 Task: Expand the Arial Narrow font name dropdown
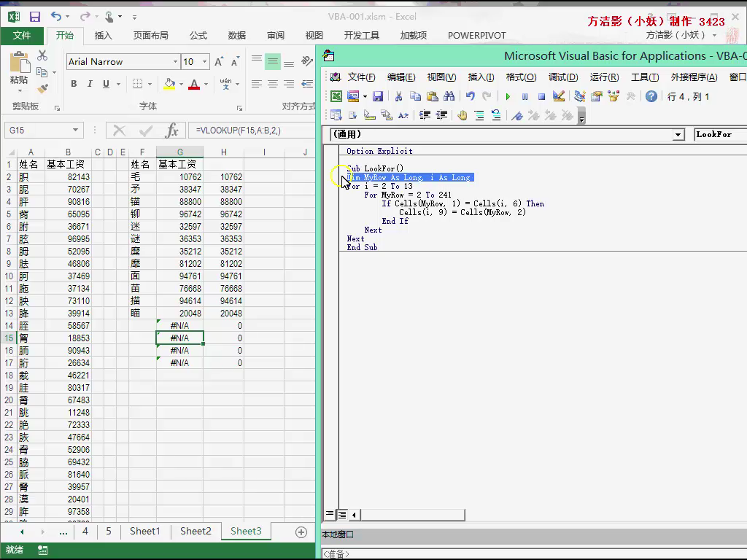(x=175, y=61)
